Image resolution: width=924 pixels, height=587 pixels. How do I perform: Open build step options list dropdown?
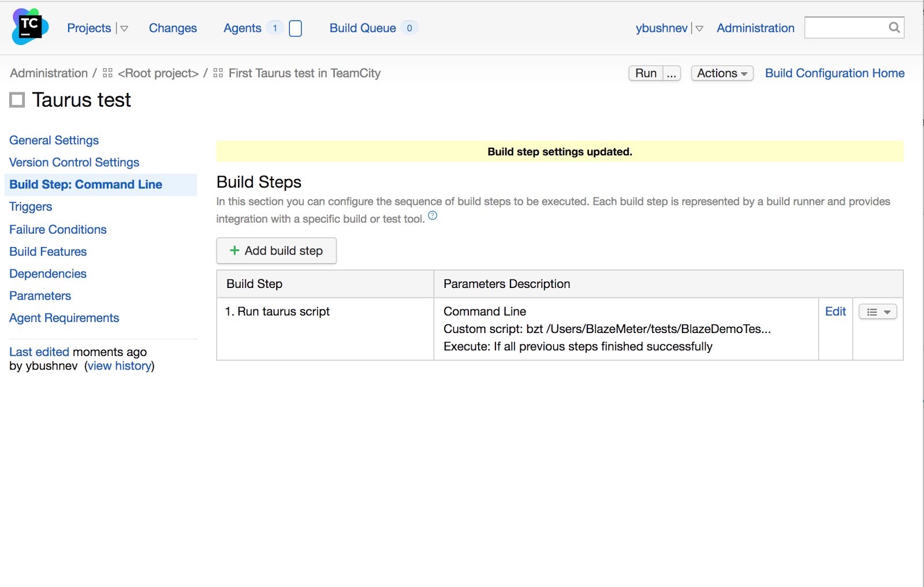[878, 312]
